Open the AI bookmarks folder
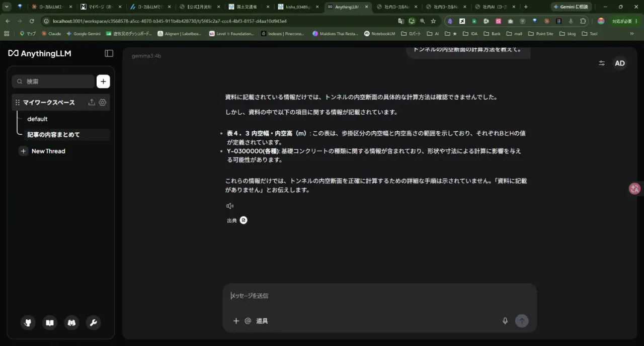This screenshot has height=346, width=644. click(433, 34)
